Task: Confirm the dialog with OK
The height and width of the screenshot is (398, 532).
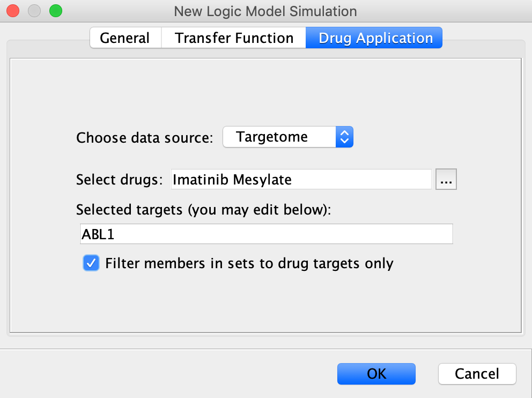Action: pos(376,374)
